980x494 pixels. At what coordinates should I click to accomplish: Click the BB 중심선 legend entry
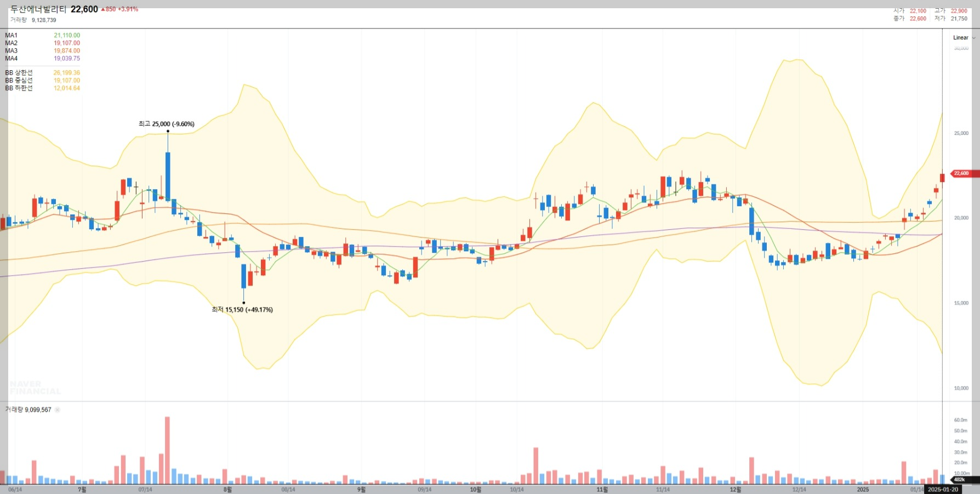click(x=42, y=80)
